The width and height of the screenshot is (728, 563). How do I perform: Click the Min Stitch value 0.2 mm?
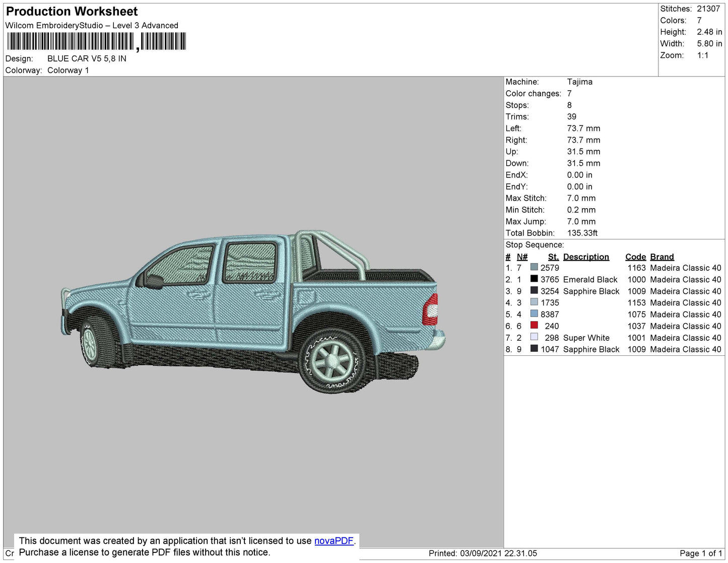tap(581, 210)
